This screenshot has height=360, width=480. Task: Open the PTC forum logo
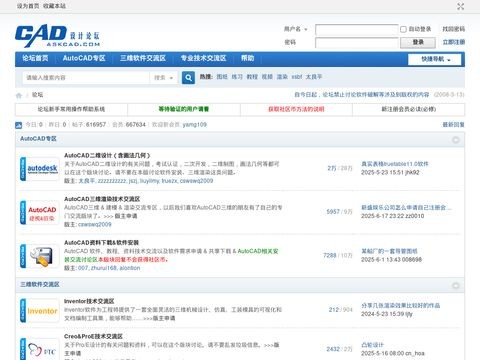click(40, 349)
